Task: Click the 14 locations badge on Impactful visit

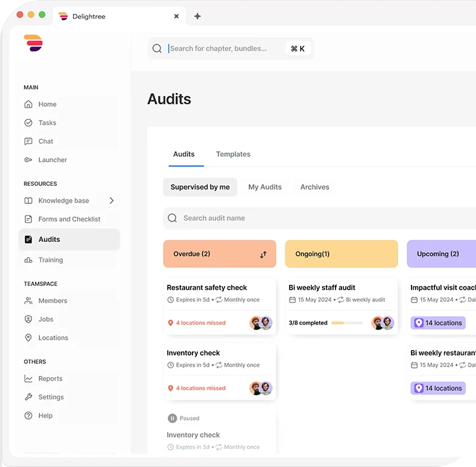Action: click(x=438, y=323)
